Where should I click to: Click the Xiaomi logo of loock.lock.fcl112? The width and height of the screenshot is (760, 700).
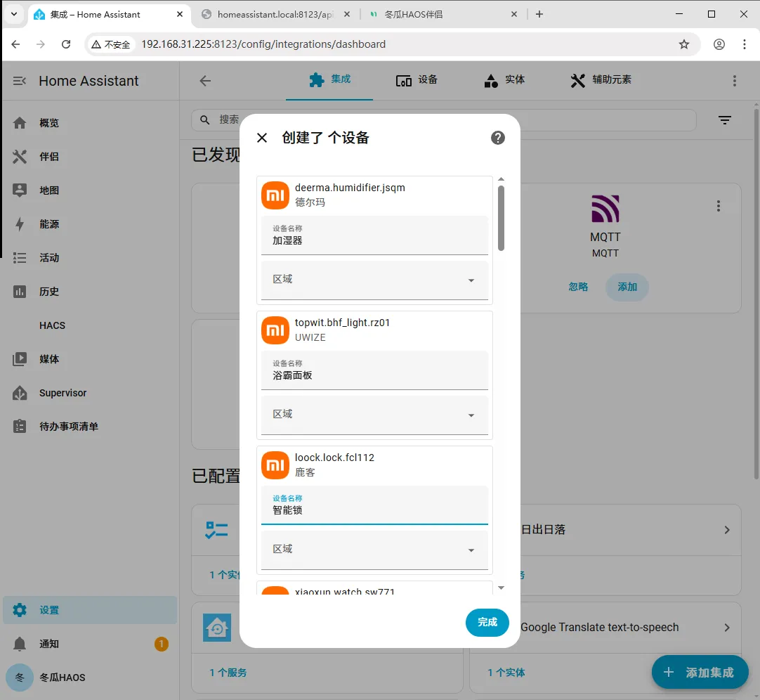[x=275, y=465]
